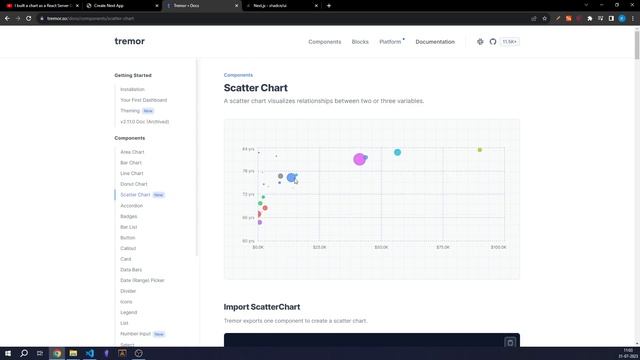Go forward with browser forward arrow
Image resolution: width=640 pixels, height=360 pixels.
point(18,18)
